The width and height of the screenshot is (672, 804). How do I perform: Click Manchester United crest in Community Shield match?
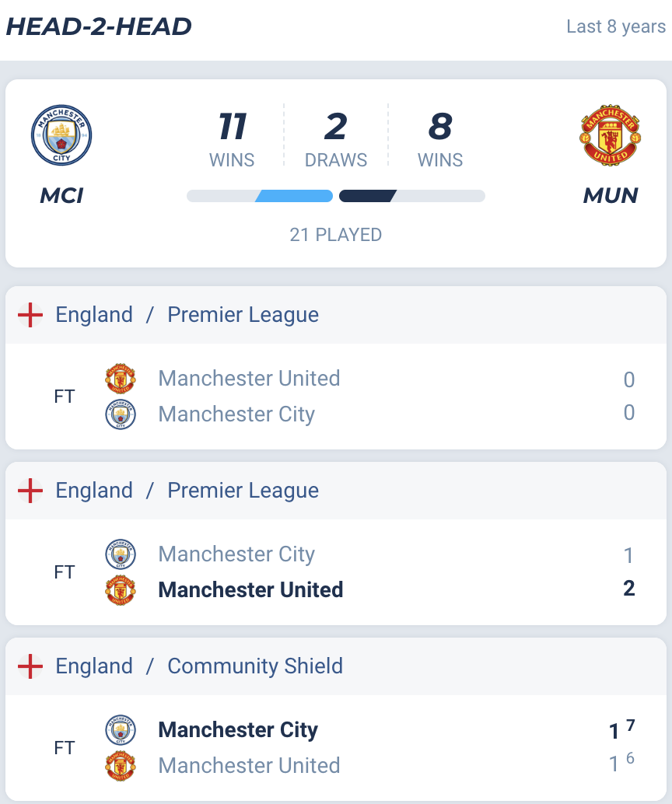coord(121,766)
